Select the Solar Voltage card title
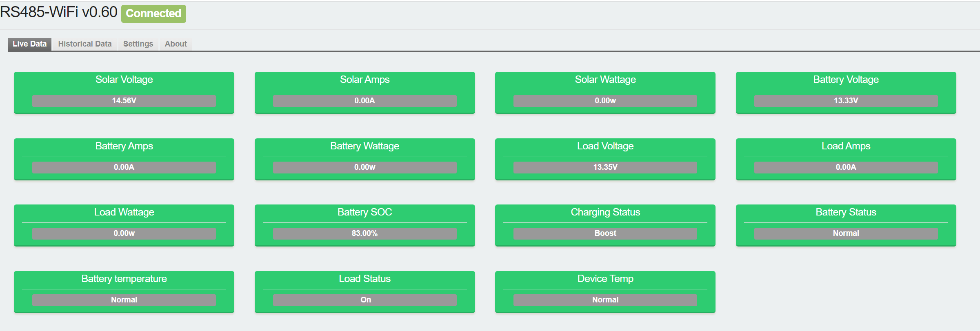Screen dimensions: 980x331 tap(124, 80)
